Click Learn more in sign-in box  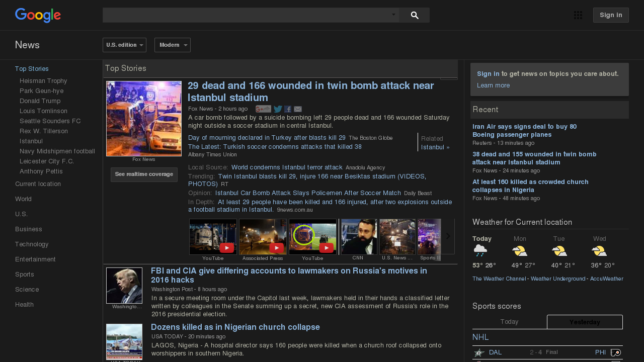[493, 85]
